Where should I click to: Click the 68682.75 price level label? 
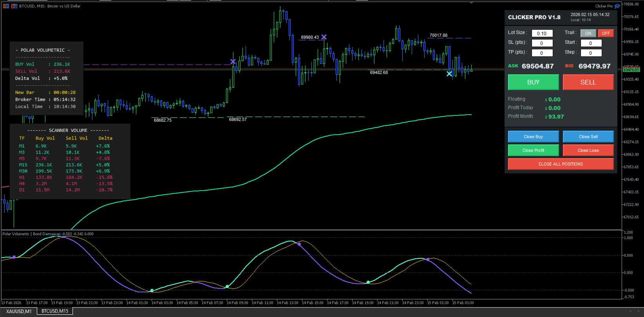[x=163, y=120]
